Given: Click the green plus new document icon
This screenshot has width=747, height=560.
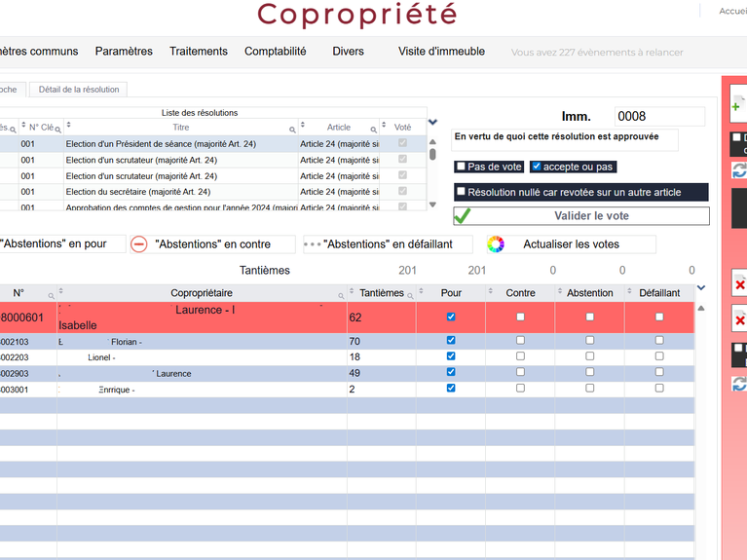Looking at the screenshot, I should [738, 105].
